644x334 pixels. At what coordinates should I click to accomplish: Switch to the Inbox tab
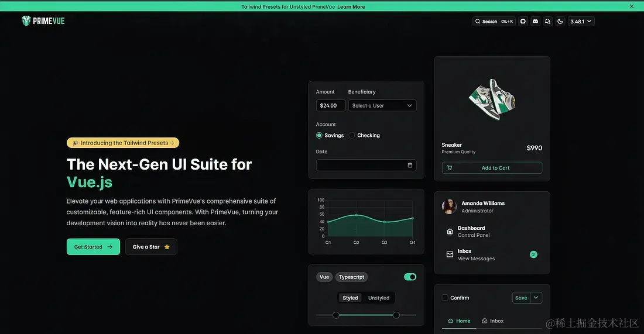[x=492, y=321]
